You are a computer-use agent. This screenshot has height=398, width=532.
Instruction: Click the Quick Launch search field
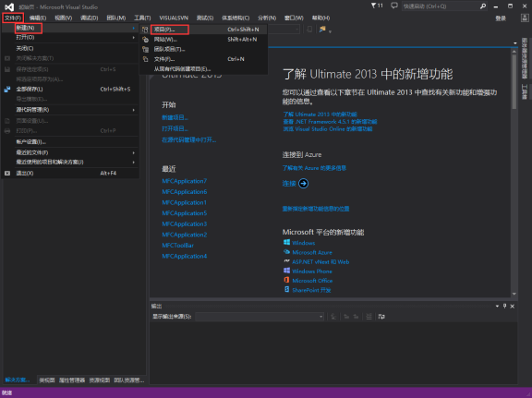pyautogui.click(x=441, y=6)
